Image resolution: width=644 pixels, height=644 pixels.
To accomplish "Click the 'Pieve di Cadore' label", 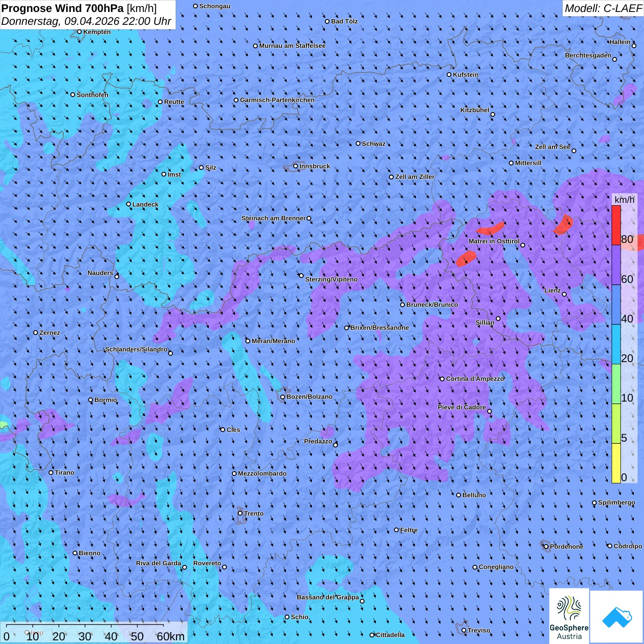I will (x=462, y=407).
